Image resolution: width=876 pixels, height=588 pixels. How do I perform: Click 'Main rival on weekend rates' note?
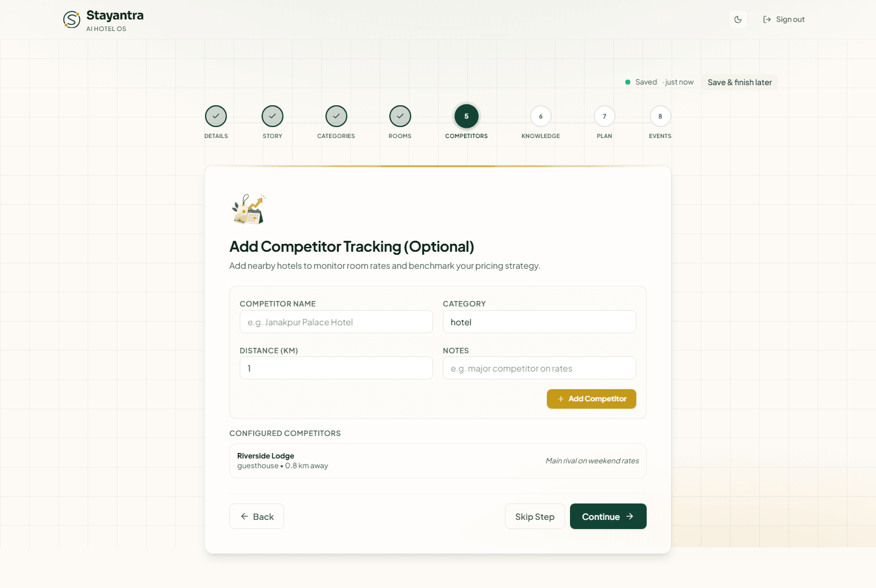point(593,461)
